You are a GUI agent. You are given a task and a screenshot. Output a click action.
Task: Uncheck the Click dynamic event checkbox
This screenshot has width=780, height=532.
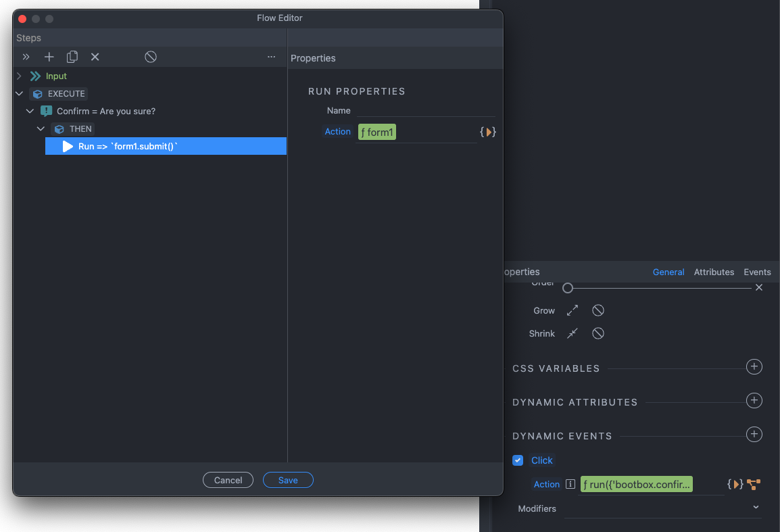click(x=518, y=460)
